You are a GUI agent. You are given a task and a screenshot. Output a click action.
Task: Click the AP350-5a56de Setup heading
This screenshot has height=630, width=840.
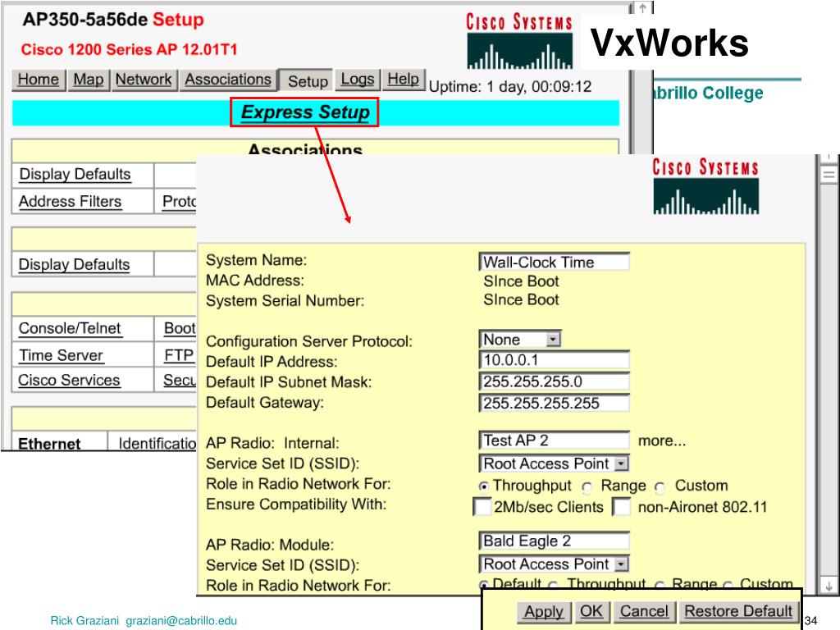point(113,20)
